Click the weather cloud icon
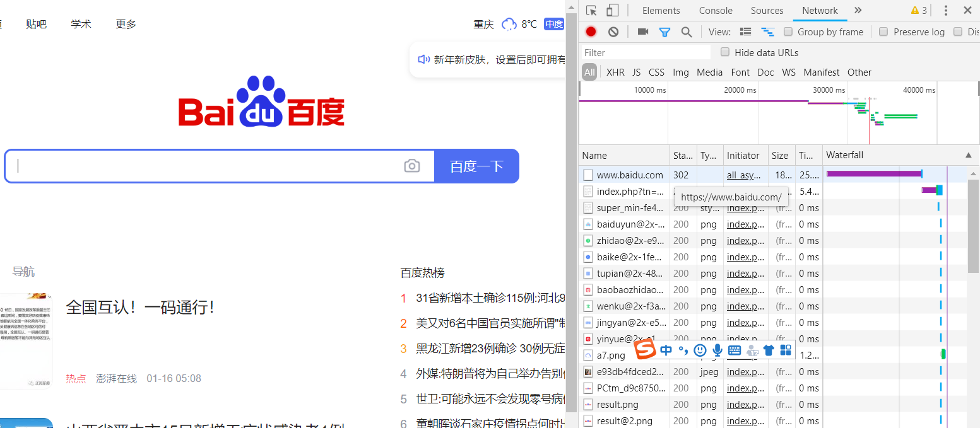This screenshot has width=980, height=428. click(x=509, y=24)
